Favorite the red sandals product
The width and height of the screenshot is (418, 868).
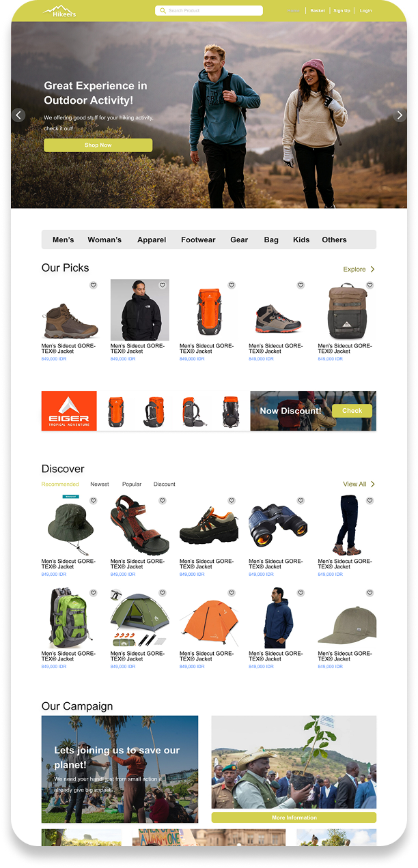[x=163, y=501]
